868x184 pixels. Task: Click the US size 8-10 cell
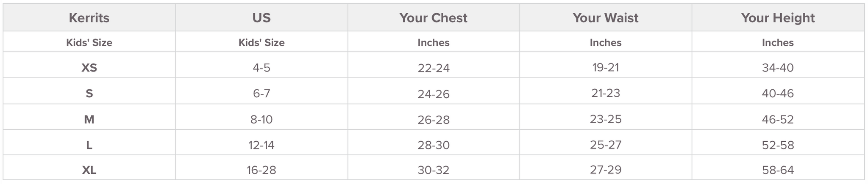(262, 120)
